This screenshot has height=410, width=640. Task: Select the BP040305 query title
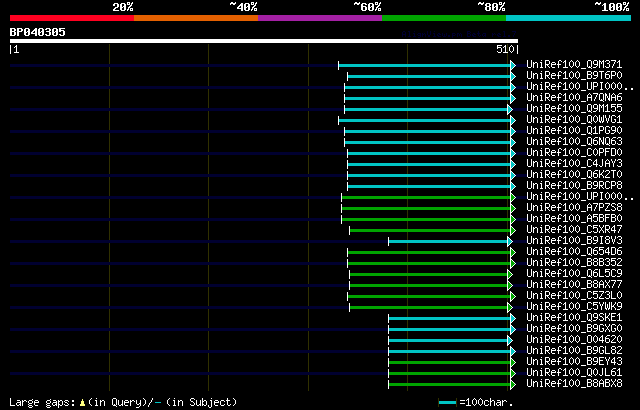coord(38,32)
